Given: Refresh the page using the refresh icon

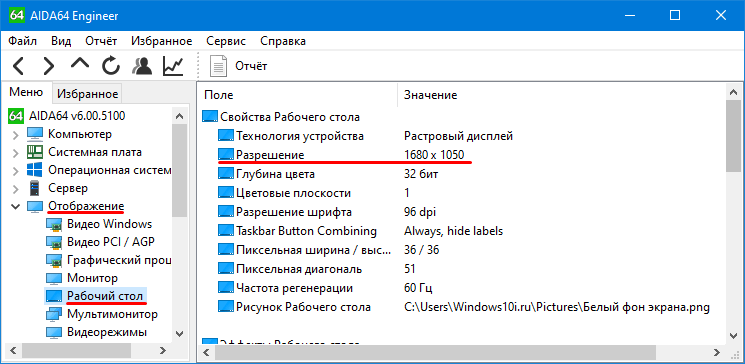Looking at the screenshot, I should pyautogui.click(x=111, y=66).
